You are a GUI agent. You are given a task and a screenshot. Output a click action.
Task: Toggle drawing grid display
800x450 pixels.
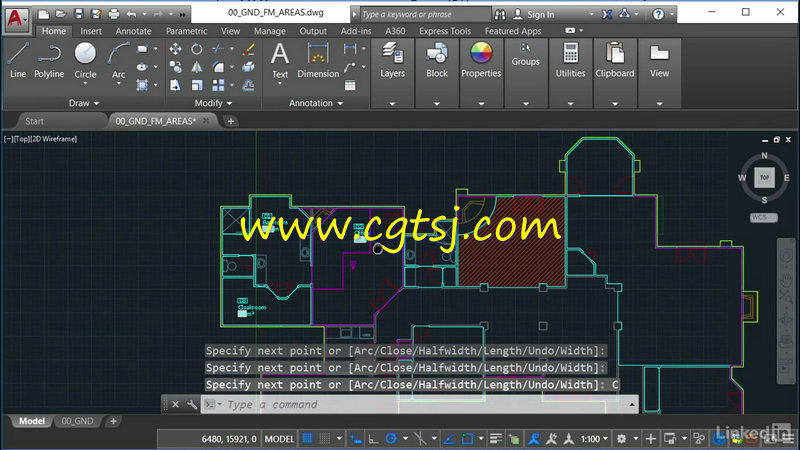[307, 439]
